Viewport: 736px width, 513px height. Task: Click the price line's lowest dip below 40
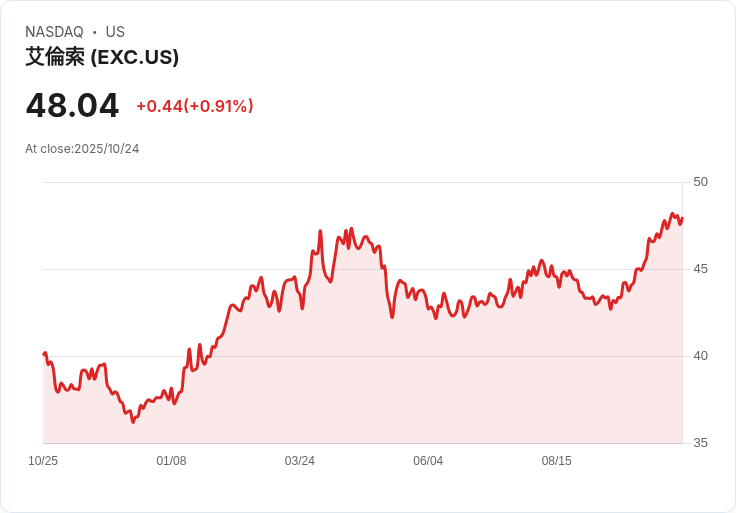[x=133, y=421]
